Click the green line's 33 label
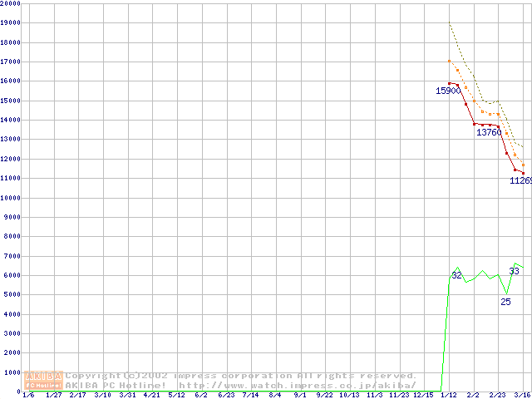532x399 pixels. click(514, 271)
